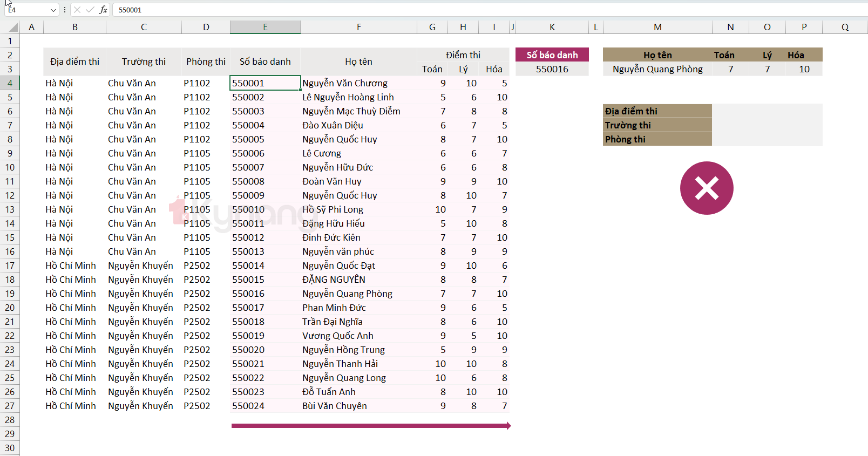The width and height of the screenshot is (868, 456).
Task: Click cell Hồ Sỹ Phi Long
Action: [x=358, y=209]
